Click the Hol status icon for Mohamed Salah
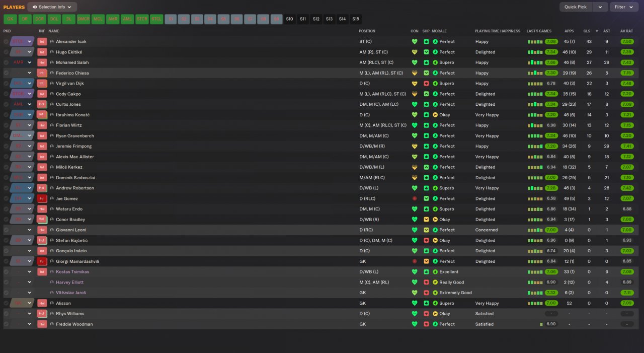 click(42, 62)
